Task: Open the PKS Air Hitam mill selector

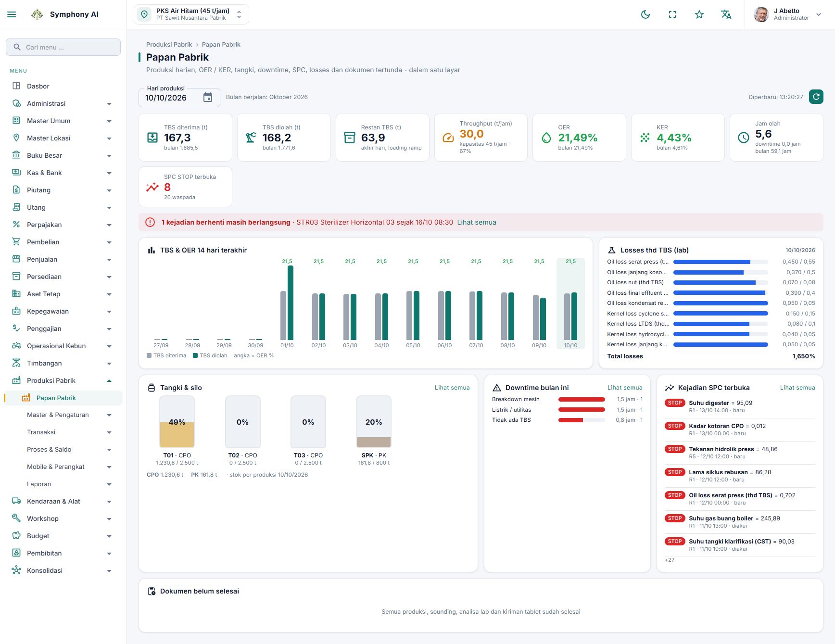Action: pyautogui.click(x=191, y=14)
